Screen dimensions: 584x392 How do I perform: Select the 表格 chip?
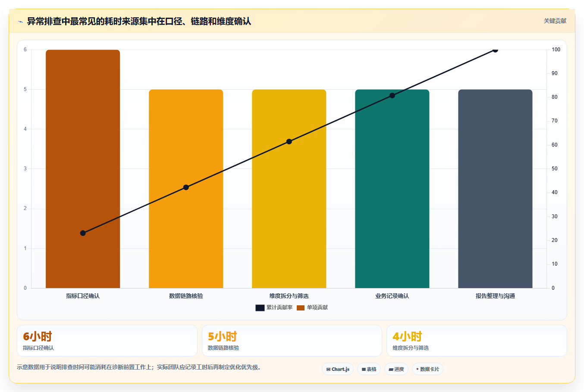(369, 369)
